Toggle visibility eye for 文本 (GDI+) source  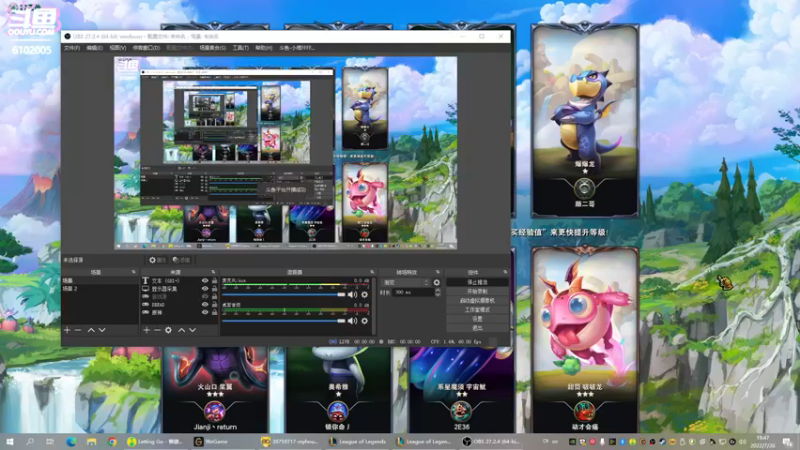(205, 281)
